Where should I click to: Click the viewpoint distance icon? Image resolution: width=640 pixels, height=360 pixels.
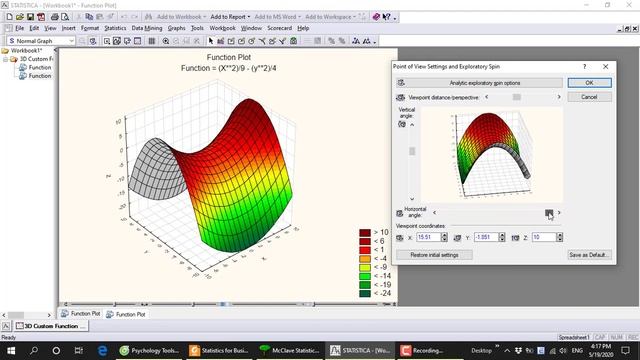point(400,98)
